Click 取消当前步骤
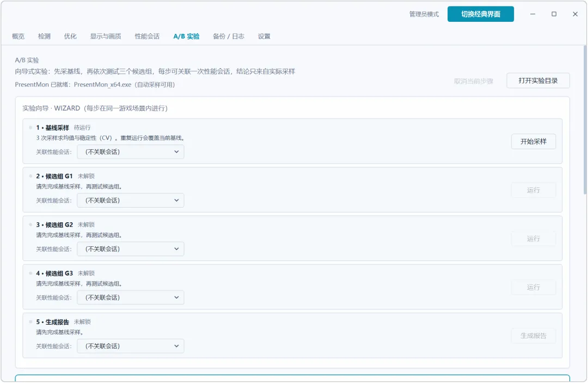Screen dimensions: 588x383 point(473,81)
